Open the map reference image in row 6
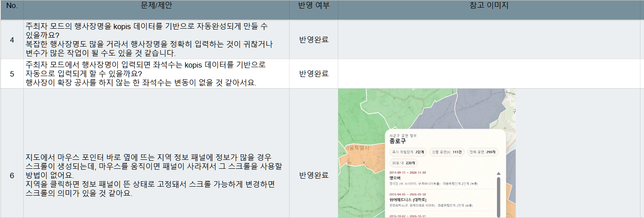 [427, 153]
